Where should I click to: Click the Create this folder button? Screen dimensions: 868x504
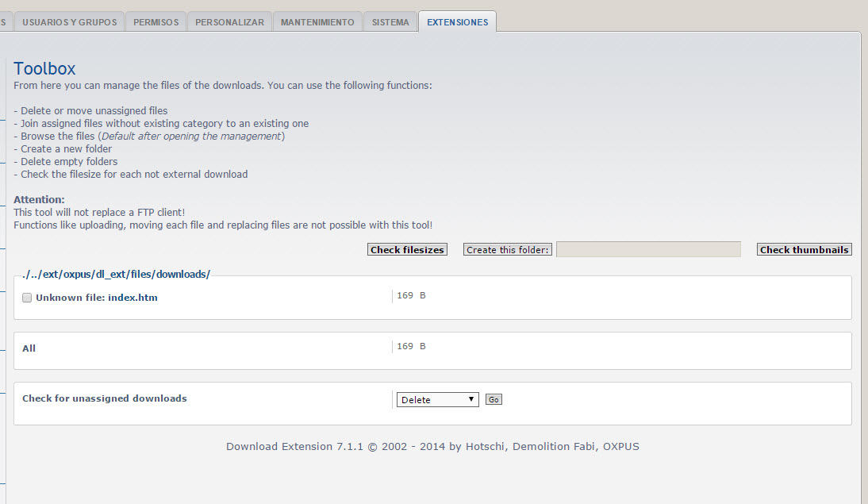(508, 250)
